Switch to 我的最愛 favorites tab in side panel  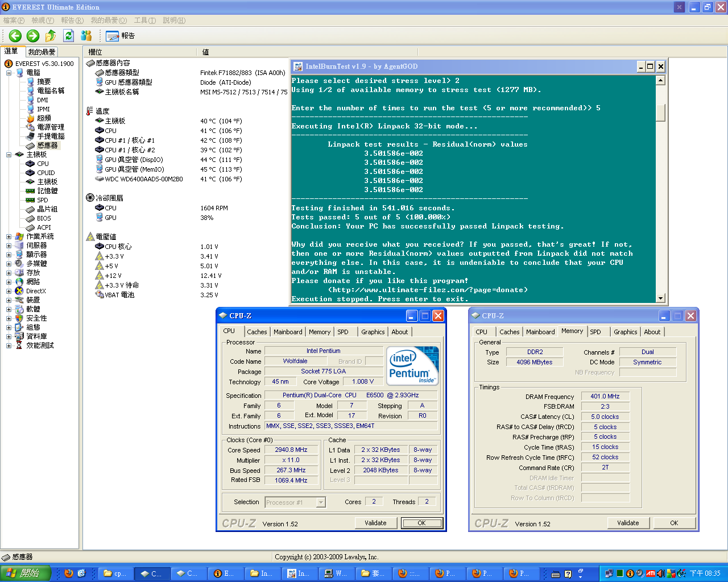tap(42, 52)
